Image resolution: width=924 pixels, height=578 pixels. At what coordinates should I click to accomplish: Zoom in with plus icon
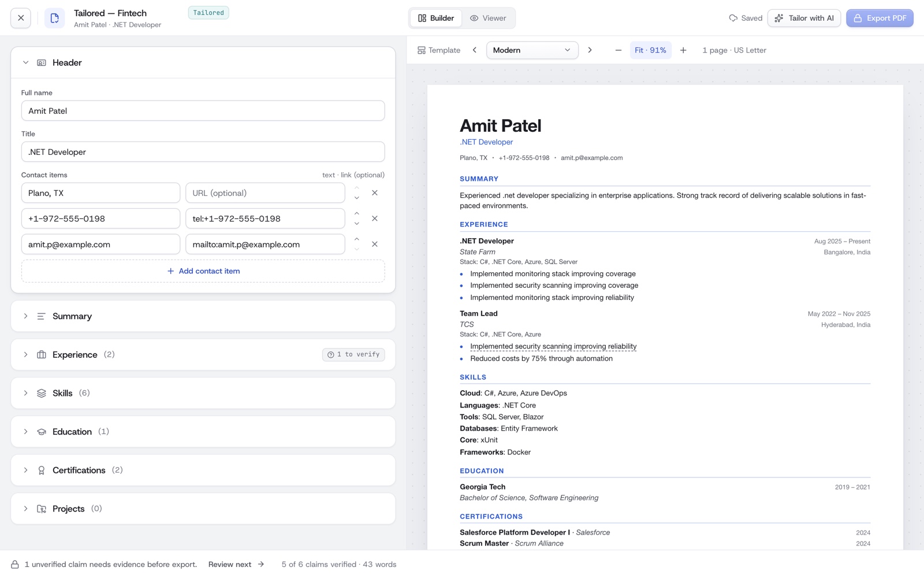coord(683,50)
